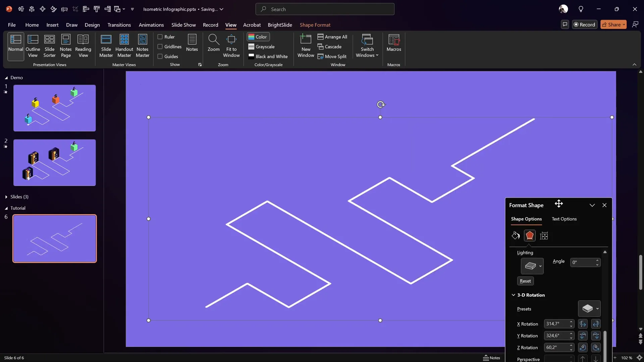
Task: Select Effects pentagon icon in Format Shape
Action: click(x=530, y=236)
